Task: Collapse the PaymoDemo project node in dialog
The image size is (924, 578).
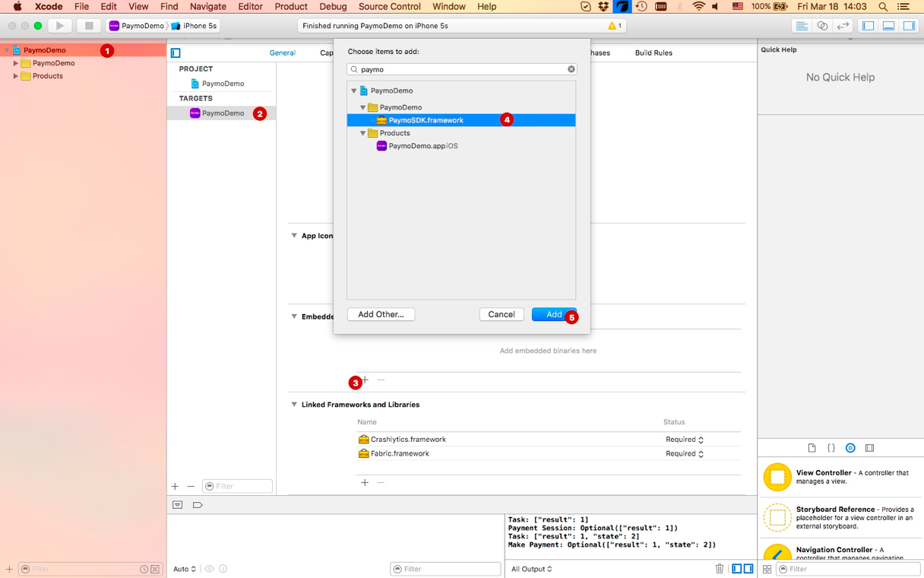Action: click(354, 91)
